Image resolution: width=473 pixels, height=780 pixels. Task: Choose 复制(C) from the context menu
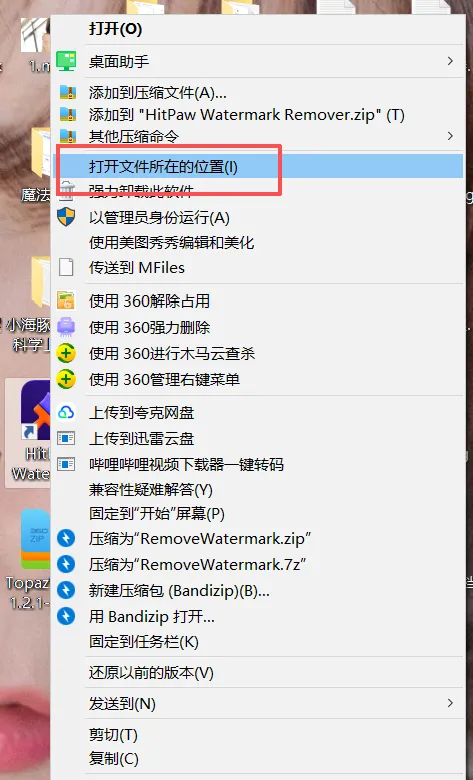pyautogui.click(x=258, y=759)
